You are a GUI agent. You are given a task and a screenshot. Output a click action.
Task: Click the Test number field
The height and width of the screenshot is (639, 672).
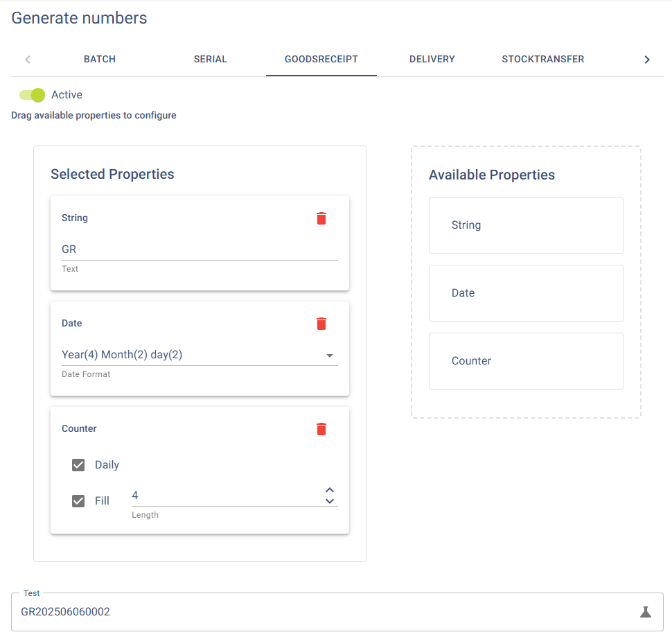click(x=326, y=612)
